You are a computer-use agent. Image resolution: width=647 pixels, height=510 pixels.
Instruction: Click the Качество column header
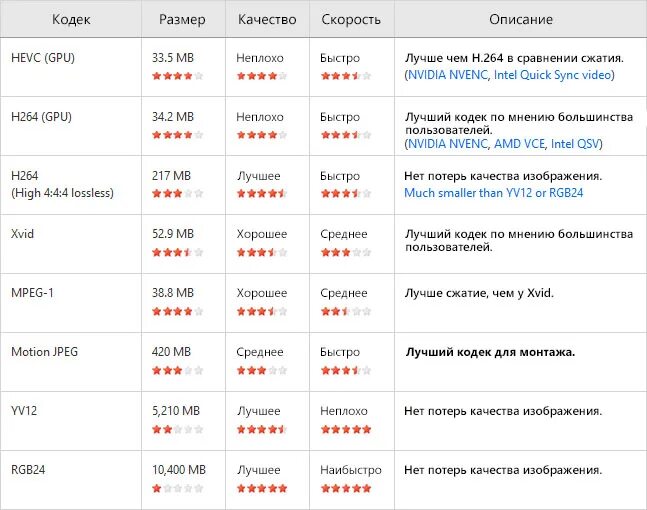267,20
